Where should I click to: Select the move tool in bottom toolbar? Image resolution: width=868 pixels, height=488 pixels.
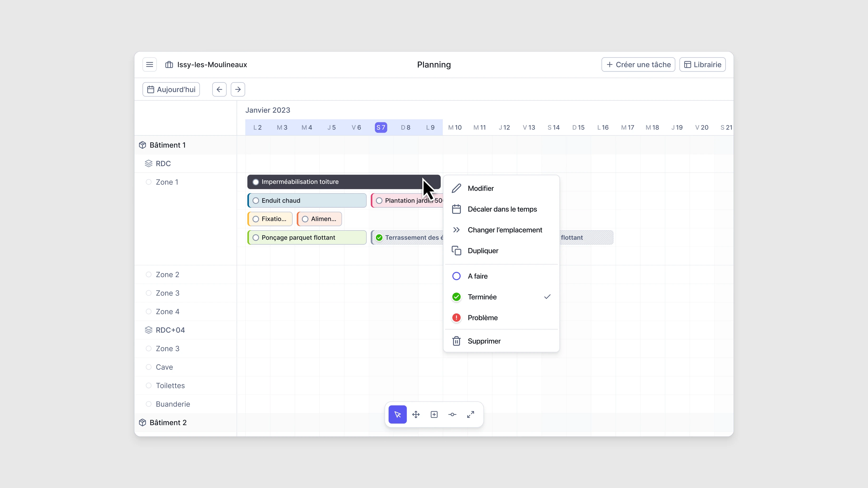pyautogui.click(x=416, y=414)
